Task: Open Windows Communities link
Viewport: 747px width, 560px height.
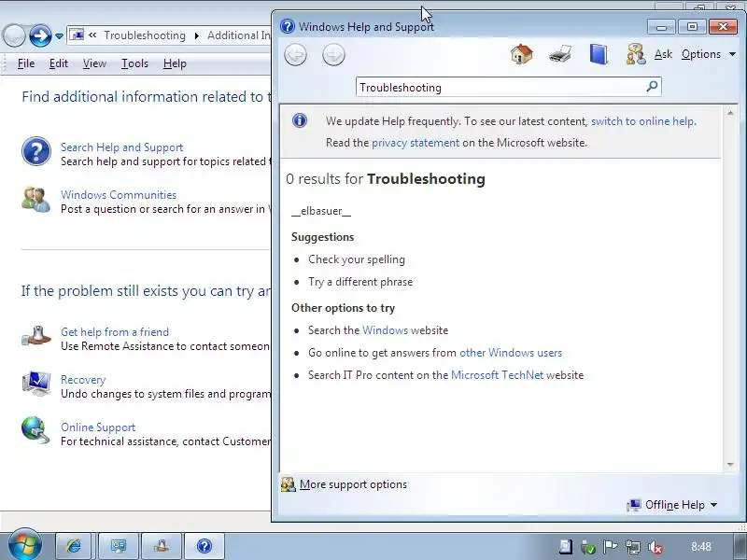Action: pos(119,195)
